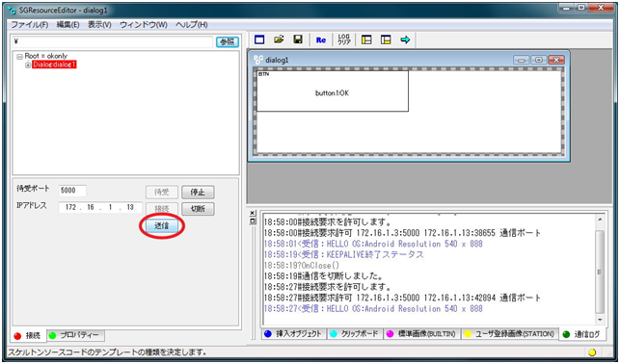Click the path input field showing ¥

click(x=113, y=41)
